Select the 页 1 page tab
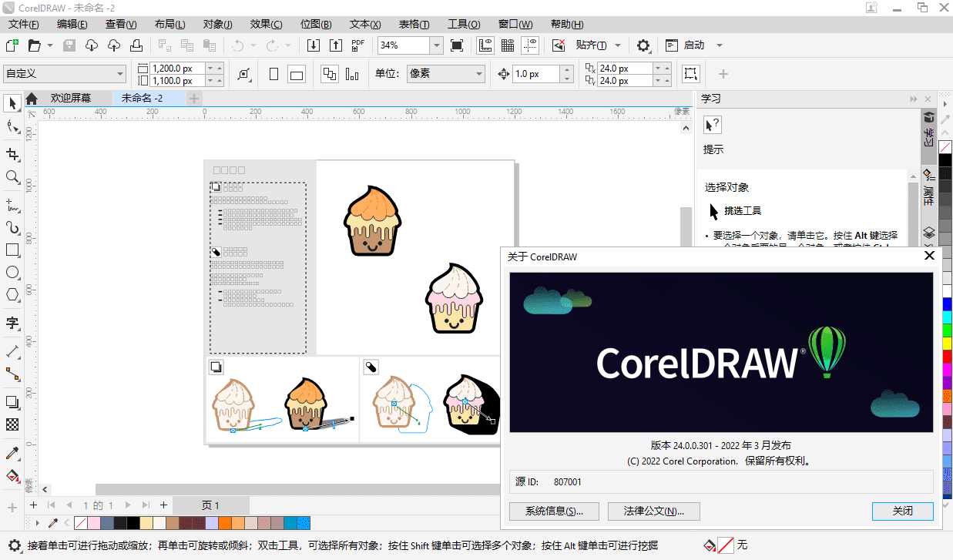Image resolution: width=953 pixels, height=560 pixels. tap(211, 505)
